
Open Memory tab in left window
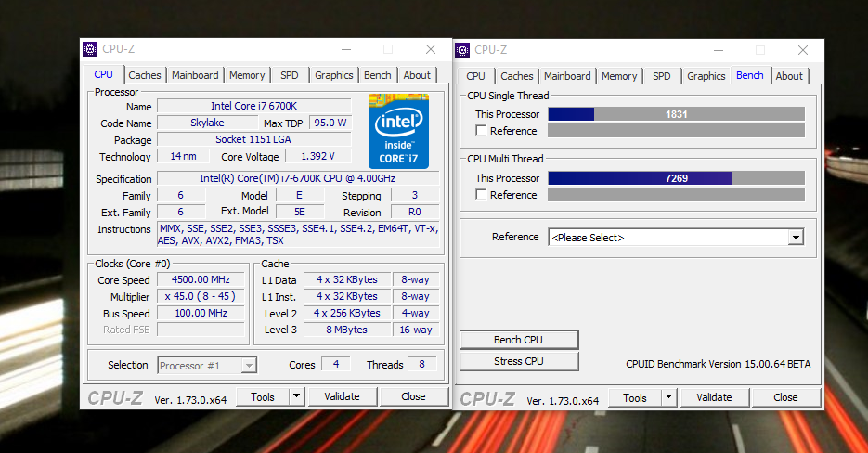point(247,75)
